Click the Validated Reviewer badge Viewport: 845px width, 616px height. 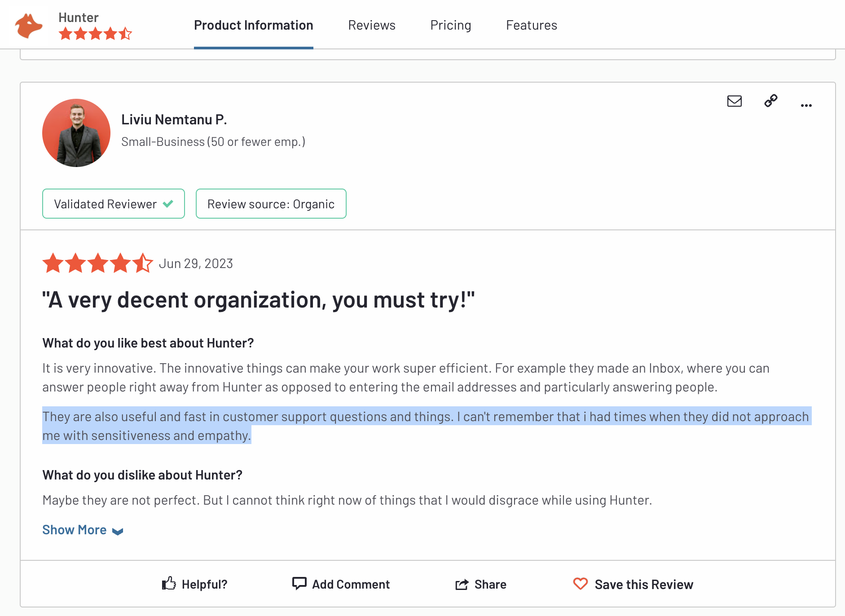(x=114, y=204)
